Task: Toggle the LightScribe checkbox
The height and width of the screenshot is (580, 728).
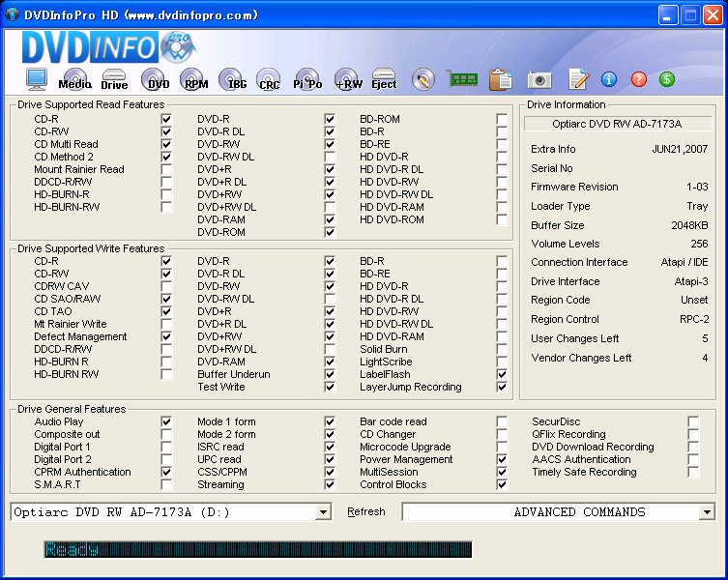Action: coord(502,362)
